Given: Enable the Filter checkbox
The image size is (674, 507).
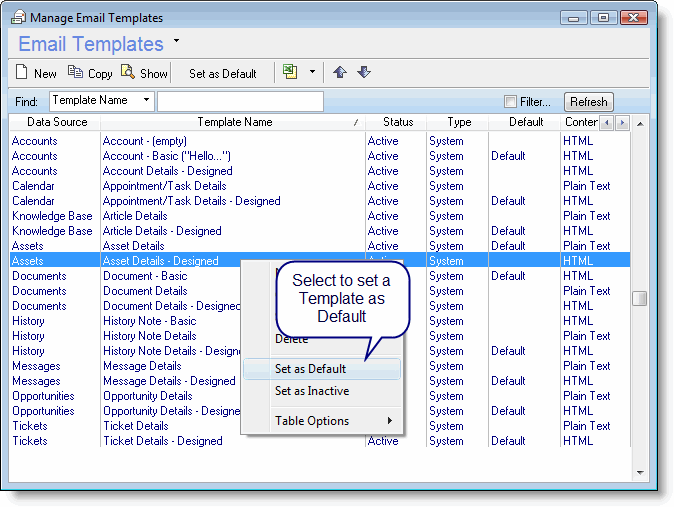Looking at the screenshot, I should [x=511, y=102].
